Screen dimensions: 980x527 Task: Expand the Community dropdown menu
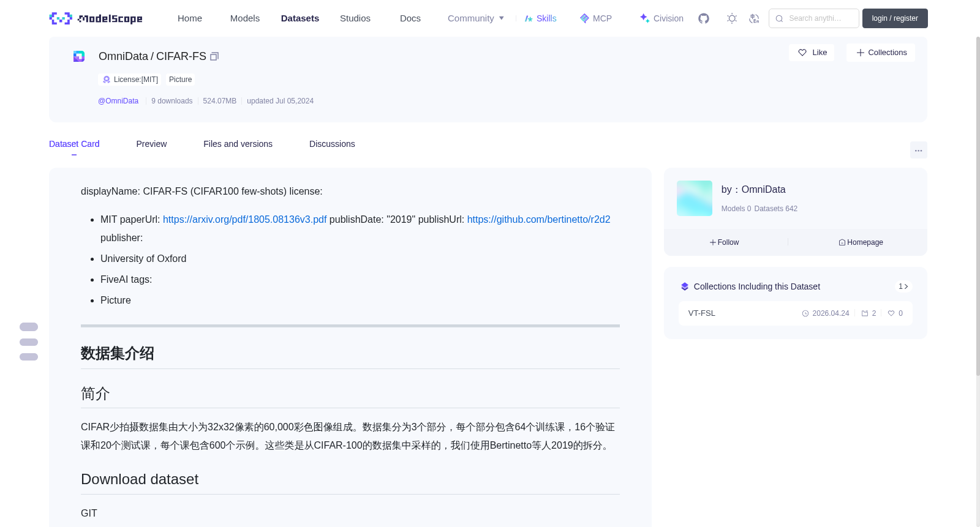pos(476,18)
